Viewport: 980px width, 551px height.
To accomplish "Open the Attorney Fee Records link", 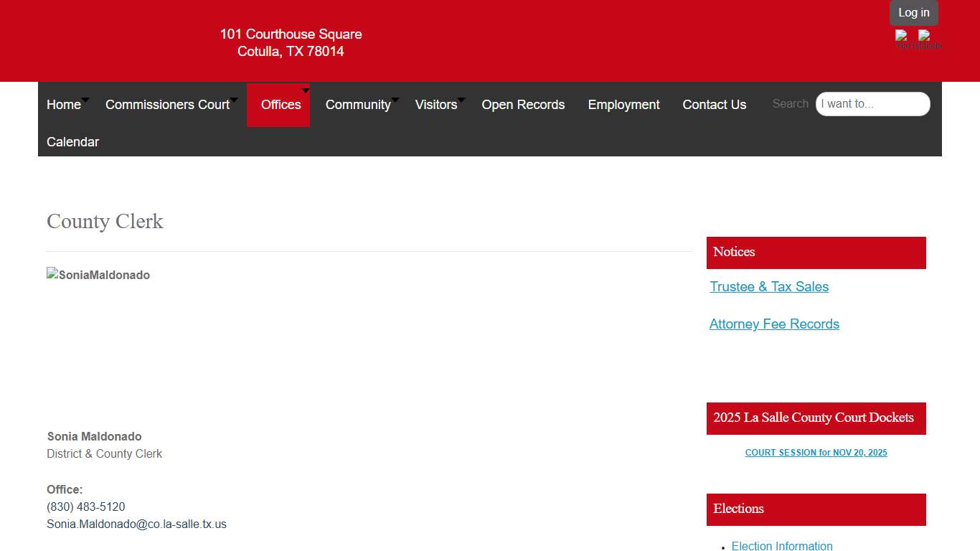I will point(774,324).
